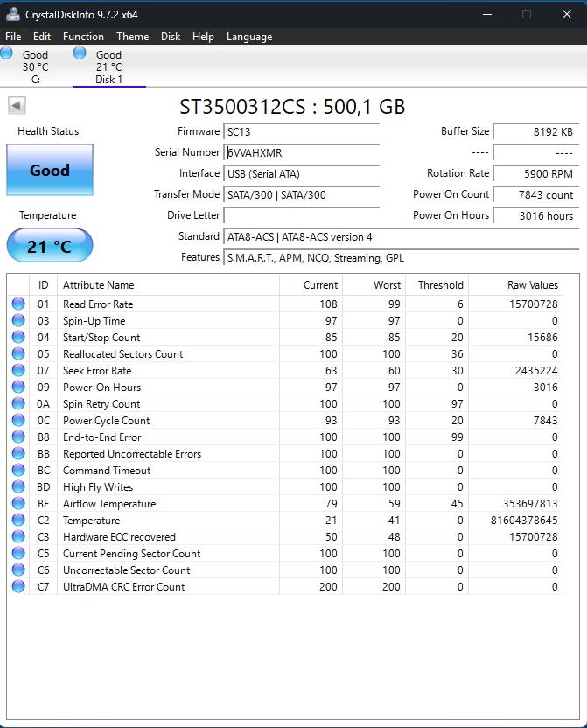Click the CrystalDiskInfo app icon in title bar

click(13, 14)
